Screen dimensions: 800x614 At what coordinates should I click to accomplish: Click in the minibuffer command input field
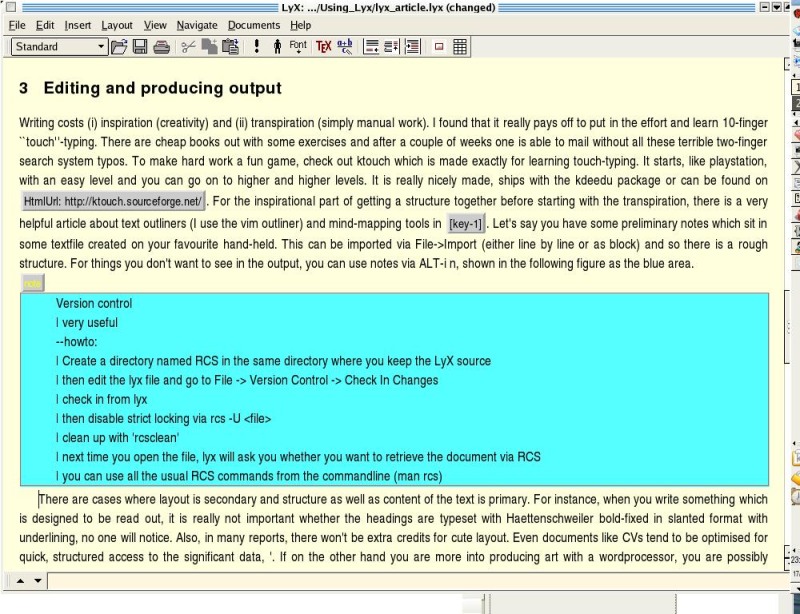point(400,581)
